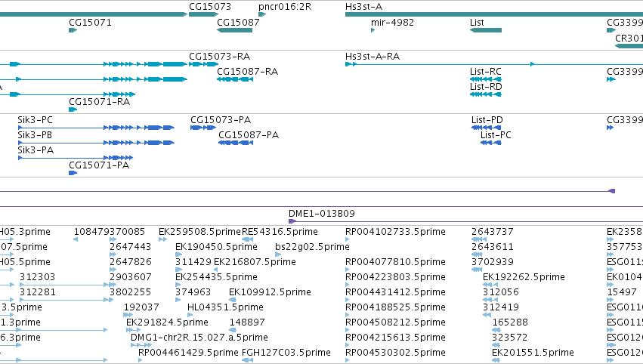Click the mir-4982 gene label
The image size is (643, 364).
(x=392, y=22)
